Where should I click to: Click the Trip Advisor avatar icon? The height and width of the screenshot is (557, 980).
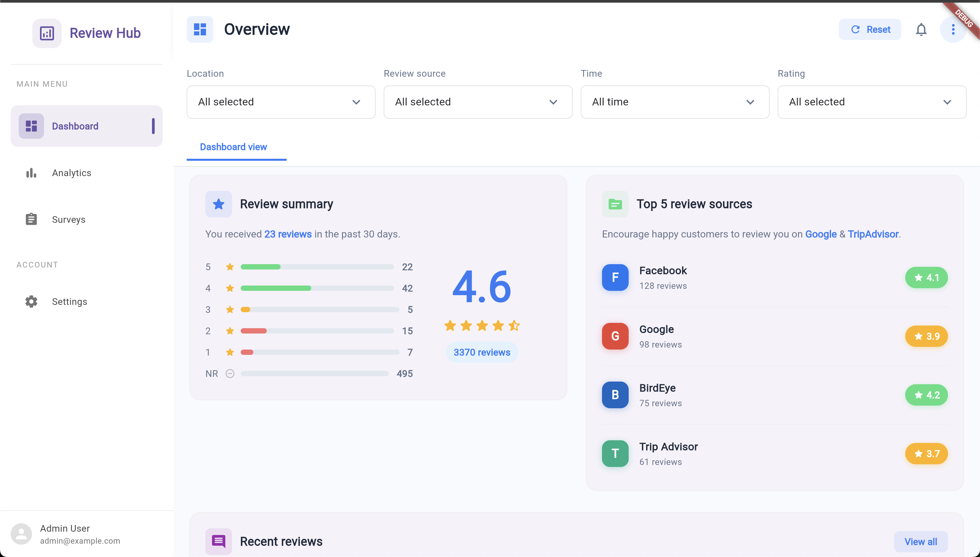coord(615,453)
